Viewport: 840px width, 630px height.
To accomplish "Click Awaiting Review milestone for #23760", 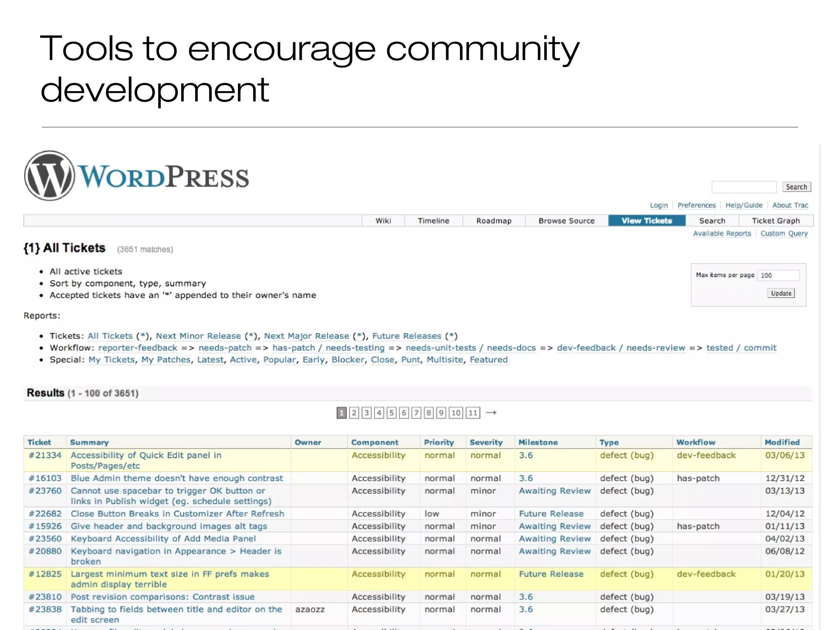I will pos(555,491).
